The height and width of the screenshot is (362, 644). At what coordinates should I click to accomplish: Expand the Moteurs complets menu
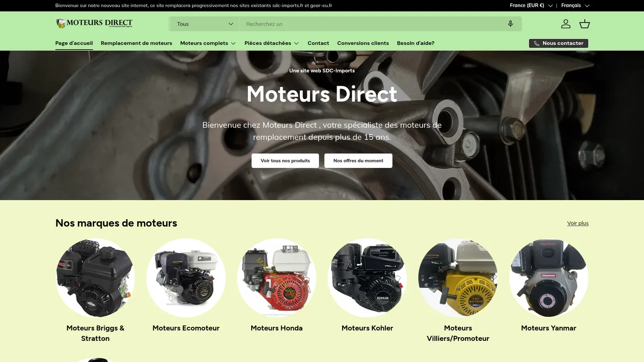click(x=208, y=43)
